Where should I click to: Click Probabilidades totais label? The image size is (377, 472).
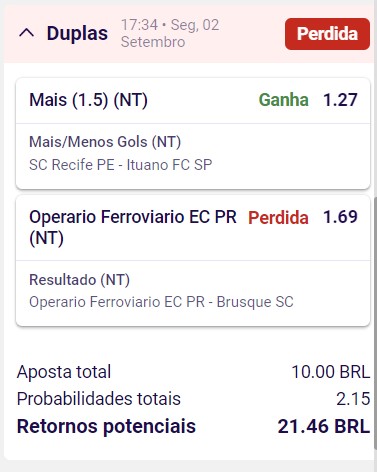(x=99, y=399)
